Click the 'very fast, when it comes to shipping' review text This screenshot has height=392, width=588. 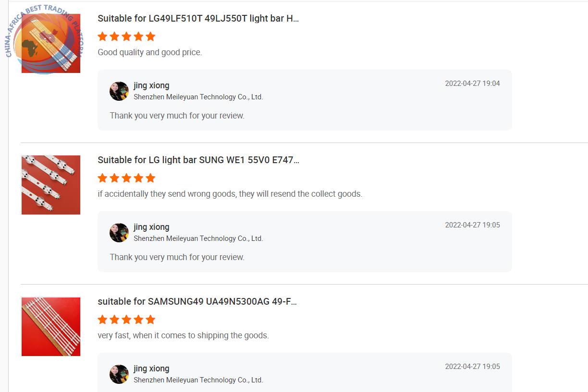(x=183, y=335)
